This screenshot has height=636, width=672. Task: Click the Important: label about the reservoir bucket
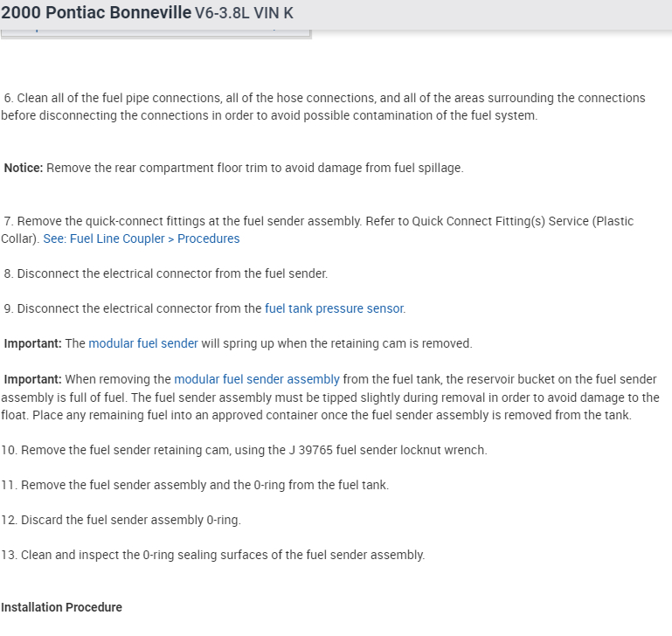pyautogui.click(x=33, y=379)
